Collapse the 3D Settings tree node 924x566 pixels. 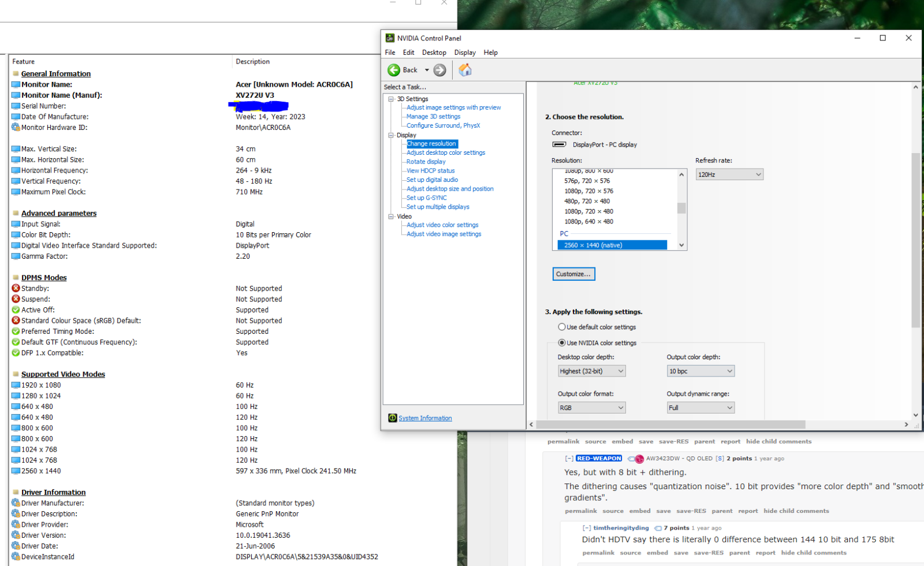click(x=391, y=99)
